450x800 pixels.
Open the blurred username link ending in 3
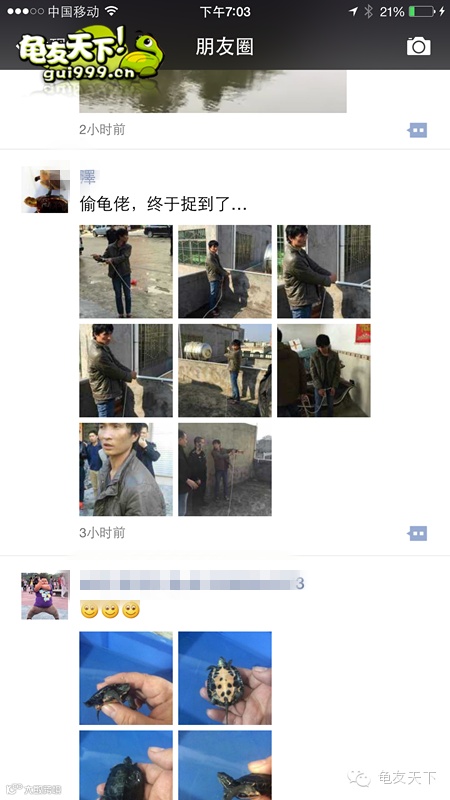(192, 582)
